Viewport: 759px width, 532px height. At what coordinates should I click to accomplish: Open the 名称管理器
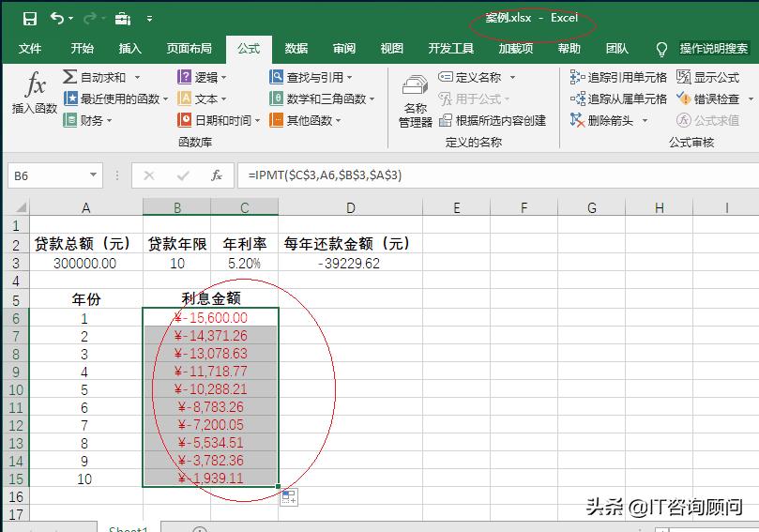point(416,101)
